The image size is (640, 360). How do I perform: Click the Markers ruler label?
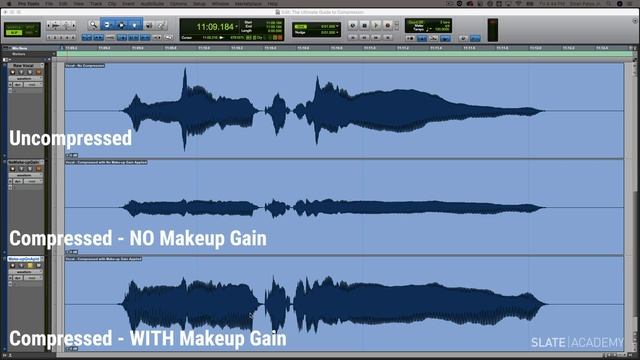(19, 54)
